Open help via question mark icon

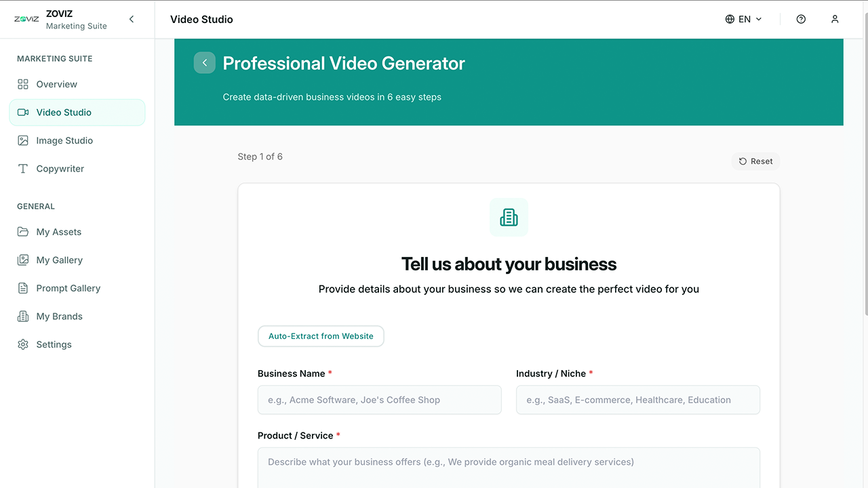(x=801, y=19)
